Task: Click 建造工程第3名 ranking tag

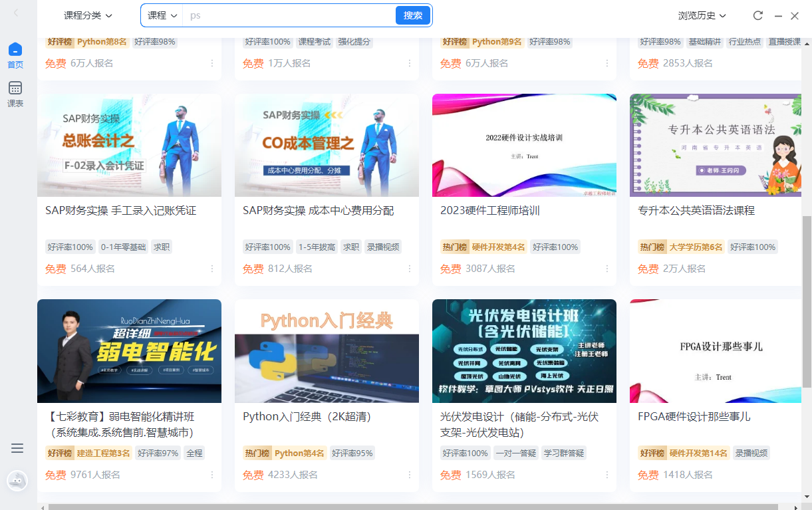Action: click(x=103, y=453)
